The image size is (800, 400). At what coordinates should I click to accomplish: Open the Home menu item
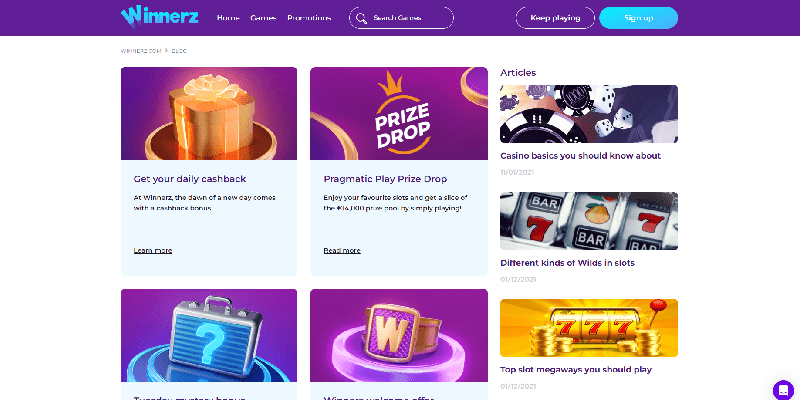pyautogui.click(x=228, y=18)
